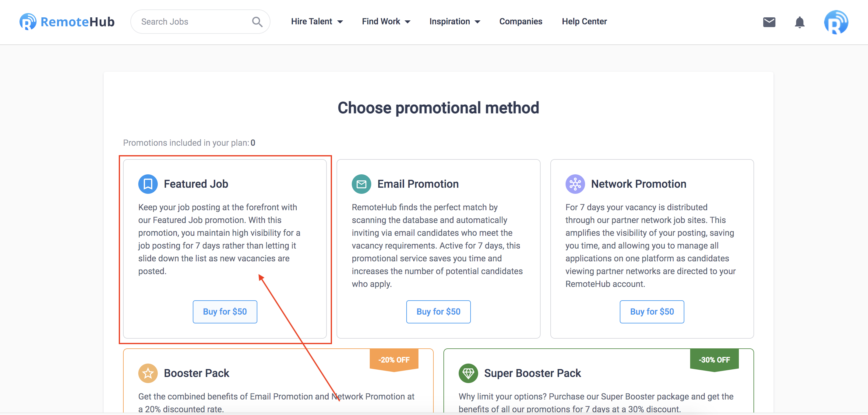
Task: Click the Booster Pack star icon
Action: pos(148,373)
